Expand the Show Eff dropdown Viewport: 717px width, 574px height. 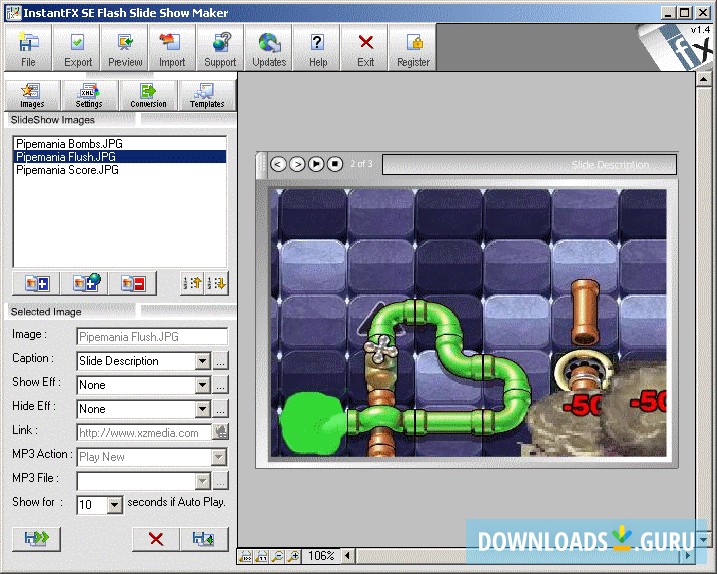coord(203,385)
